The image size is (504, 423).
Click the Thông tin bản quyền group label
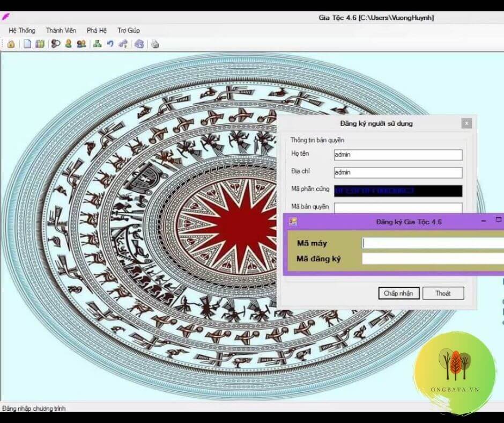[x=317, y=140]
